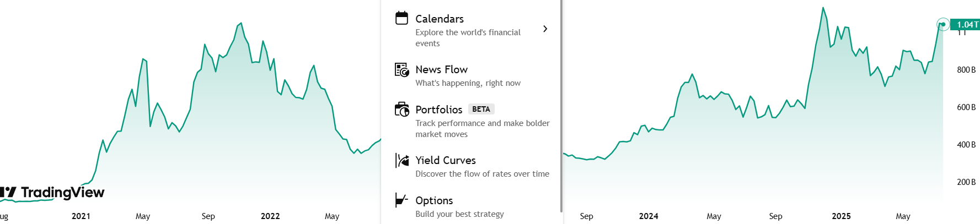Viewport: 980px width, 224px height.
Task: Click the TradingView logo
Action: click(x=52, y=193)
